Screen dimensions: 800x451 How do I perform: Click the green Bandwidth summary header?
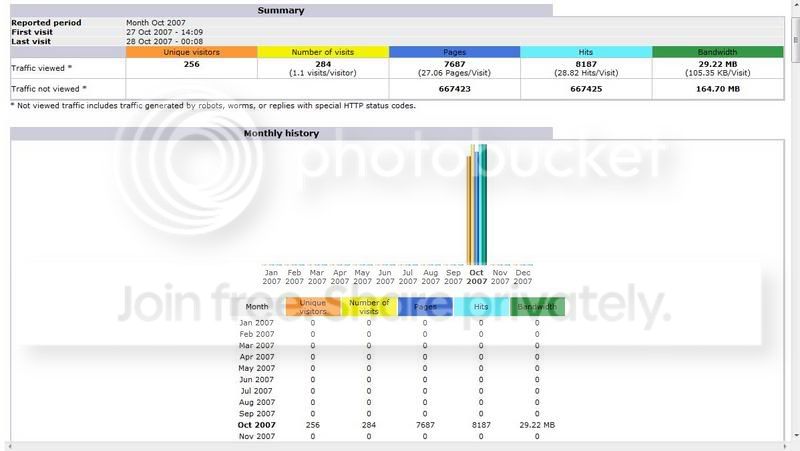(717, 52)
